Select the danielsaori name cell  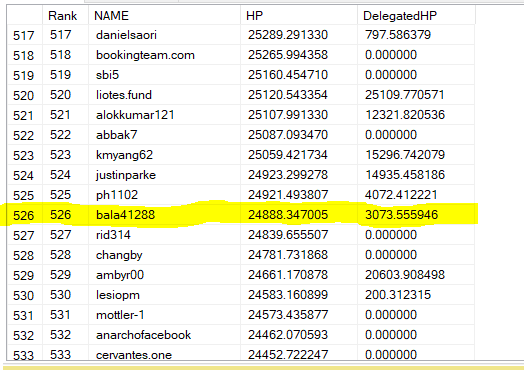coord(164,35)
